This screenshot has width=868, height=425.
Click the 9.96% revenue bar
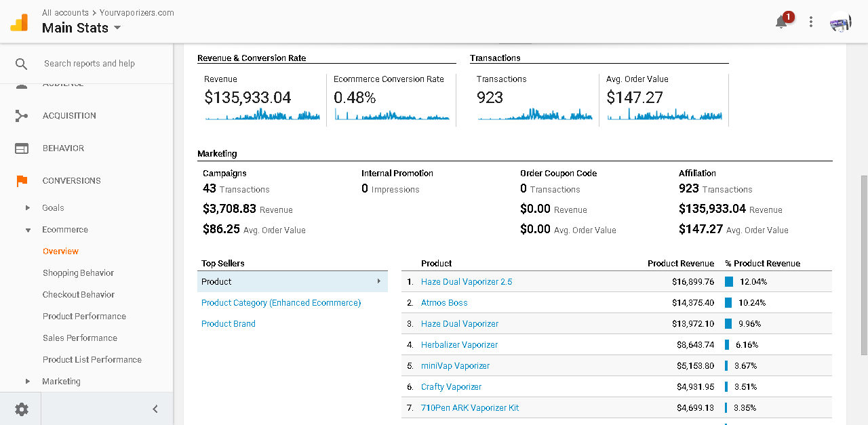coord(728,324)
